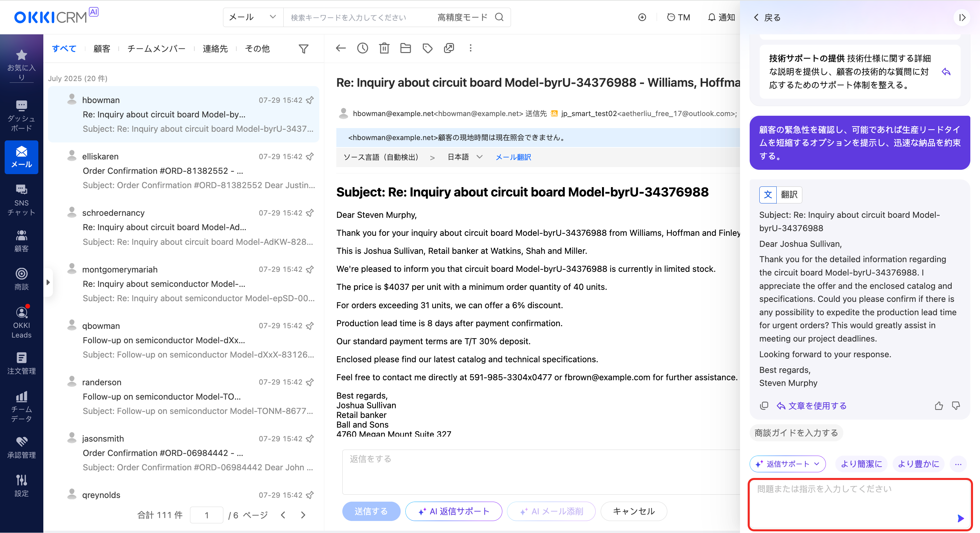Pin the randerson email

(x=310, y=382)
